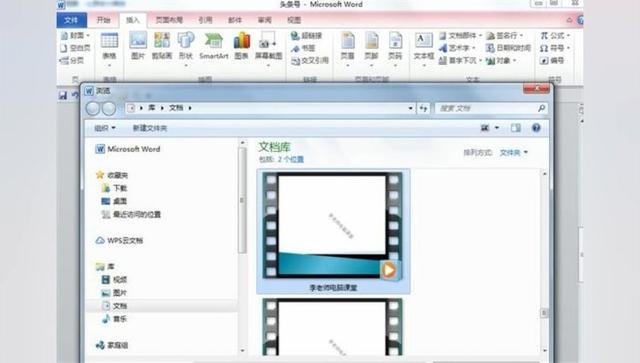Open the 对象 object dropdown

[502, 60]
